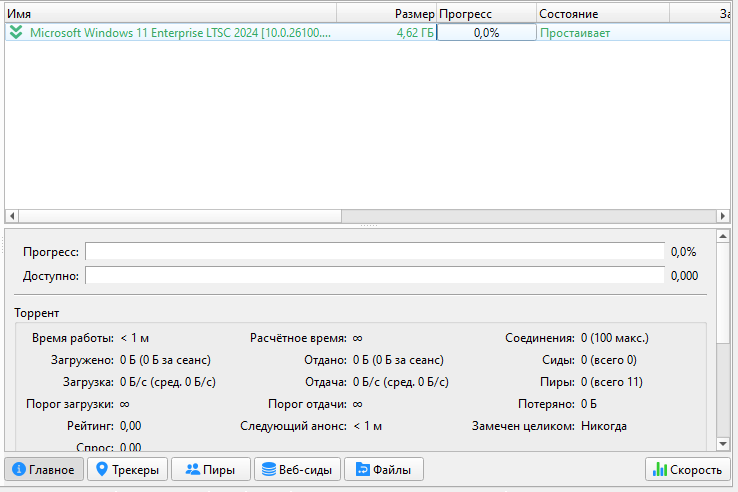Click the Загрузка value 0 Б/с (сред. 0 Б/с)
The image size is (738, 492).
(x=168, y=382)
